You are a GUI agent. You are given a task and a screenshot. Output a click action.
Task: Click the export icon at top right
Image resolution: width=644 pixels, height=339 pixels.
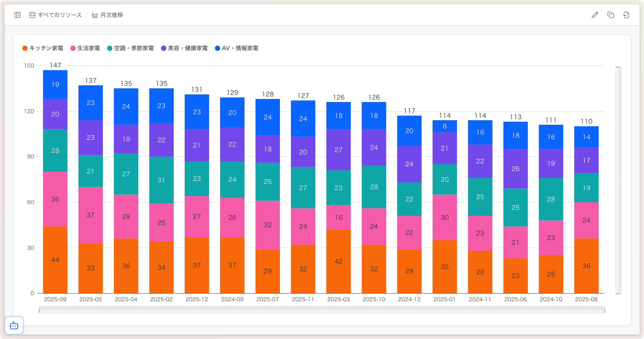(626, 15)
